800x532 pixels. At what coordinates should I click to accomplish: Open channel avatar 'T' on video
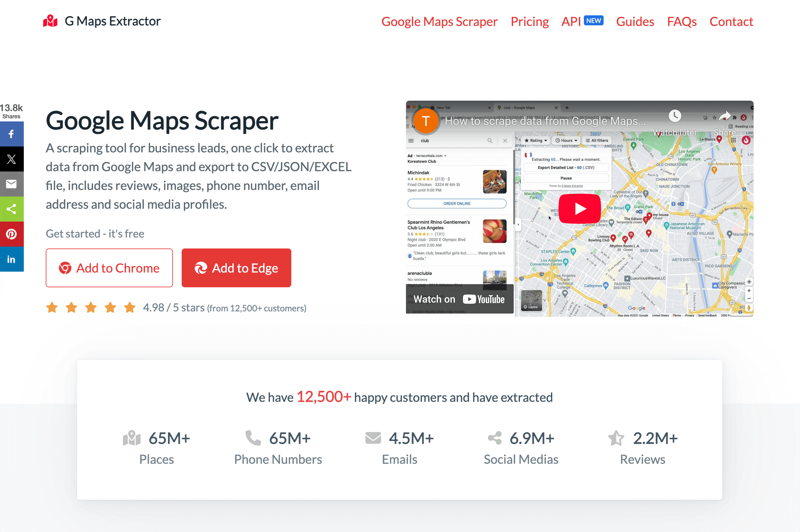click(x=425, y=121)
